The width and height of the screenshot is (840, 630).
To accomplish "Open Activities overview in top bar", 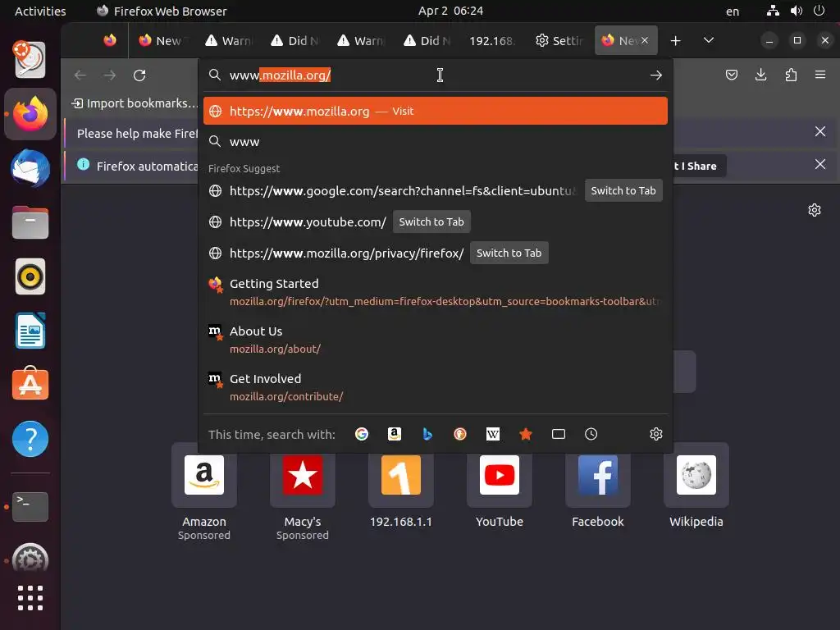I will coord(40,11).
